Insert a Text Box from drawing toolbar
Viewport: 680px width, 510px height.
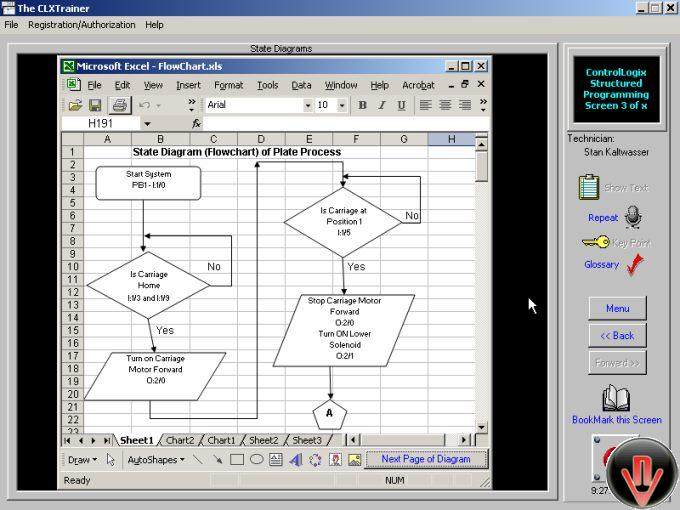[276, 459]
